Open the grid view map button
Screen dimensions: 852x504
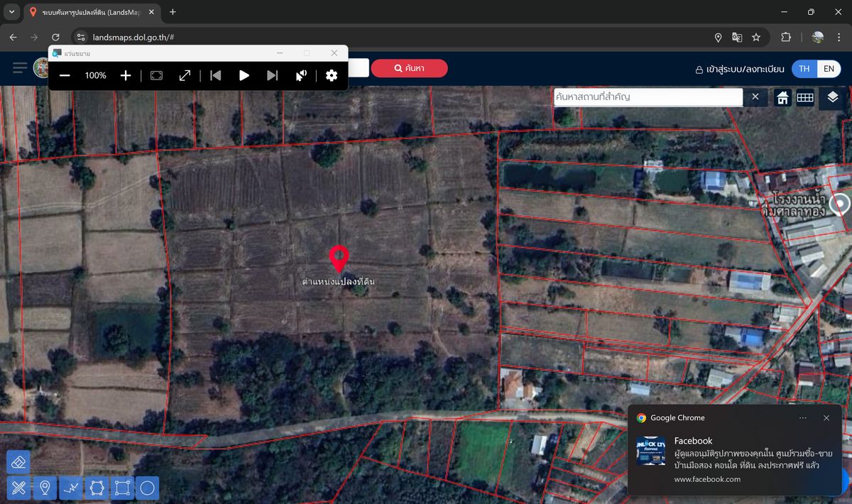[x=804, y=98]
